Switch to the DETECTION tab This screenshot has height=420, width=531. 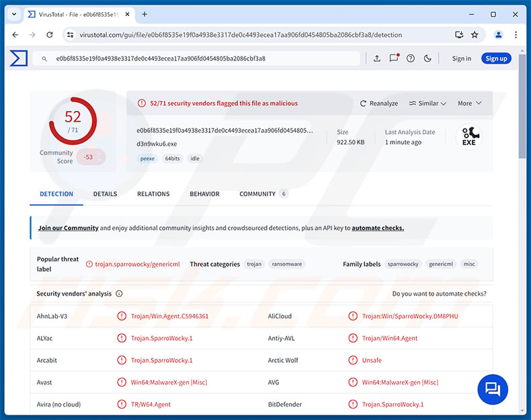point(56,194)
